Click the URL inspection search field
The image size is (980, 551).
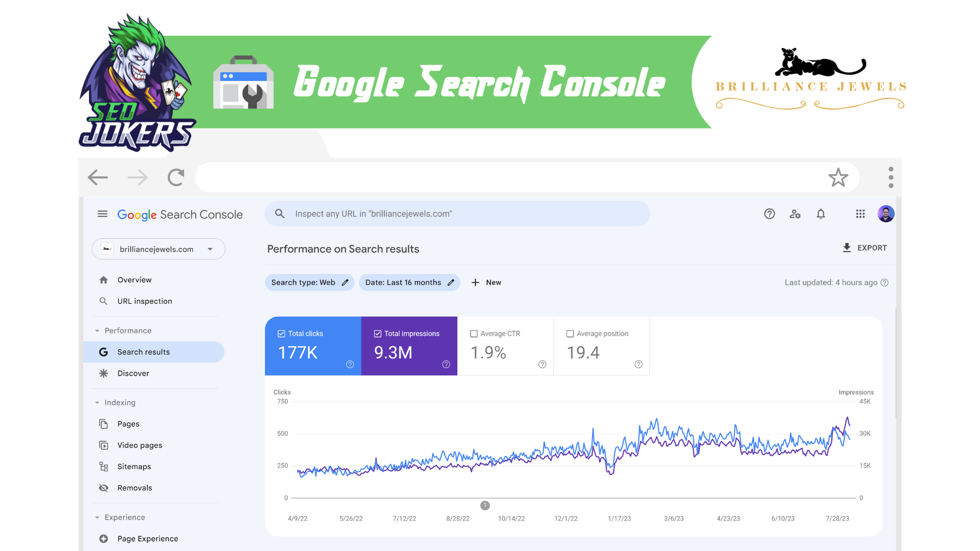pos(457,214)
